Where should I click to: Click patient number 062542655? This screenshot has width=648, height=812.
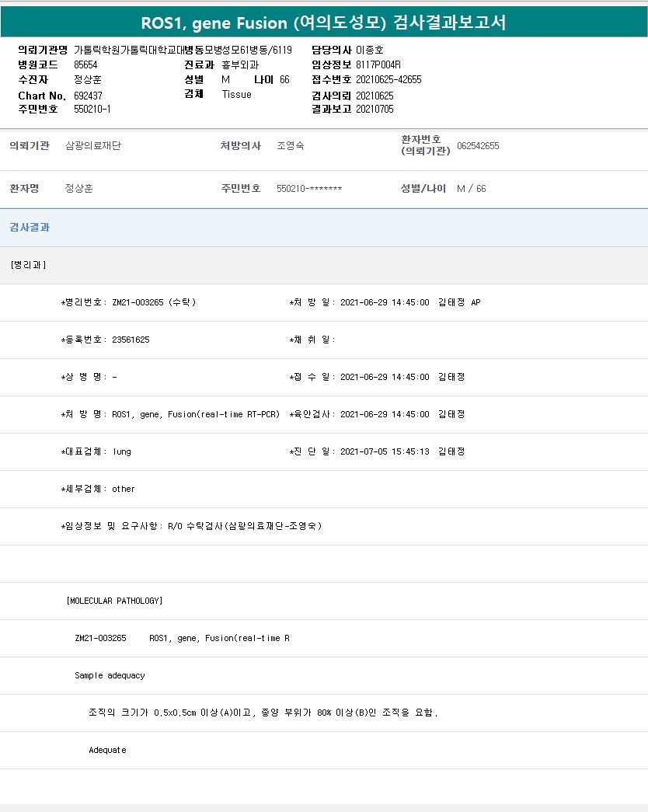click(478, 146)
